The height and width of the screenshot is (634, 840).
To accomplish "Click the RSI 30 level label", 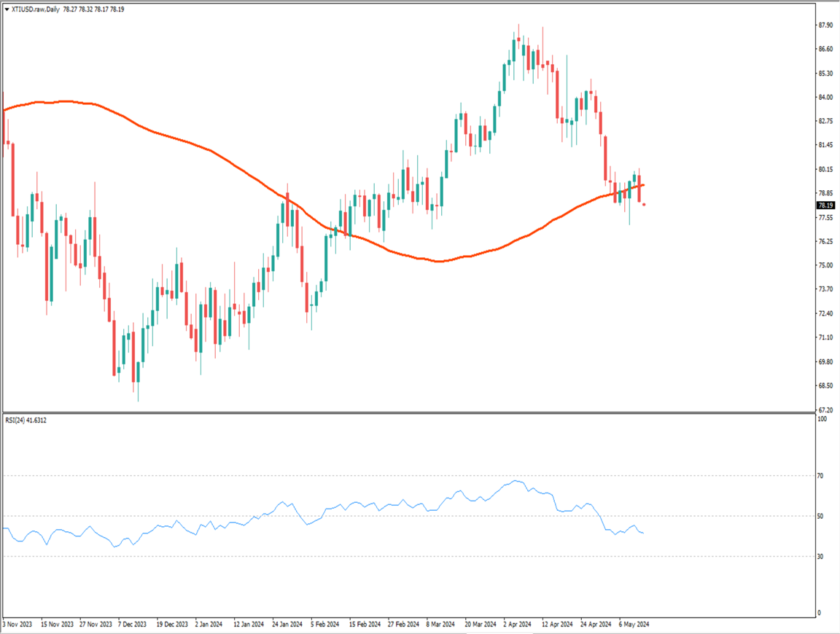I will tap(820, 557).
